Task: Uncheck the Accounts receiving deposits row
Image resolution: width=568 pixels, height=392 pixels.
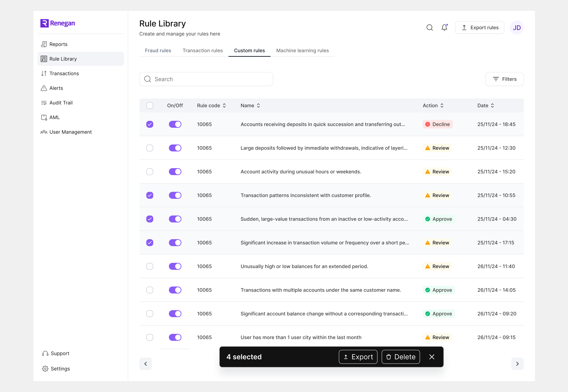Action: (x=150, y=124)
